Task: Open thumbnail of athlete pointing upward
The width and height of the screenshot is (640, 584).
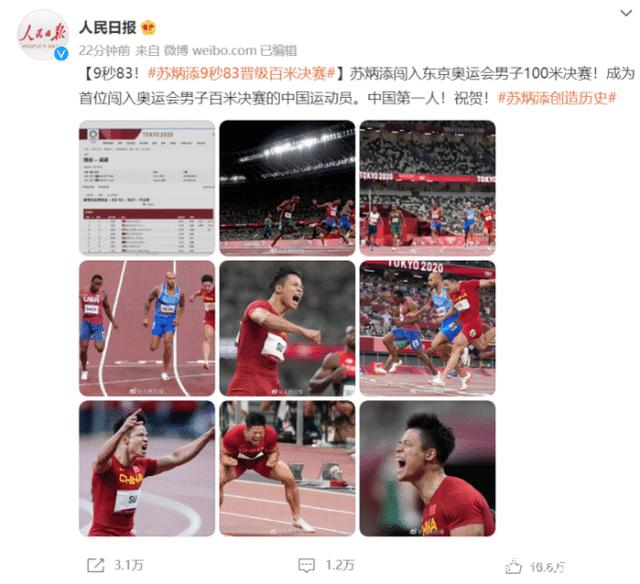Action: click(147, 469)
